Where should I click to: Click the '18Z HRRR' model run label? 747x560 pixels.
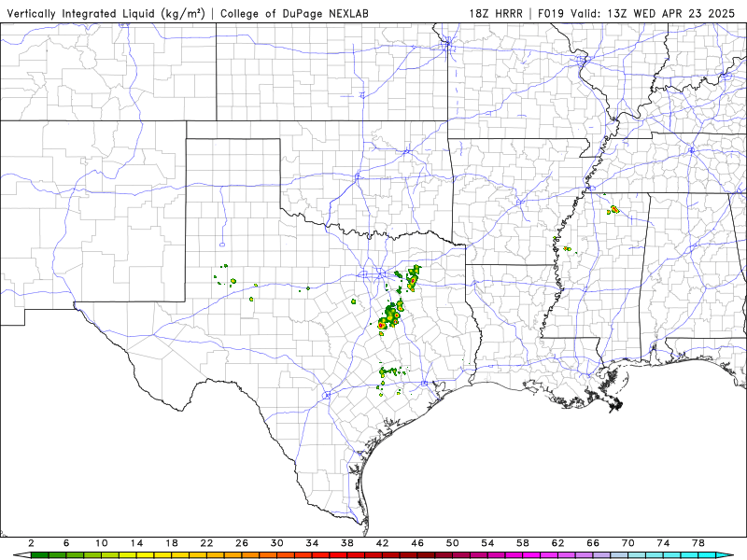tap(496, 13)
